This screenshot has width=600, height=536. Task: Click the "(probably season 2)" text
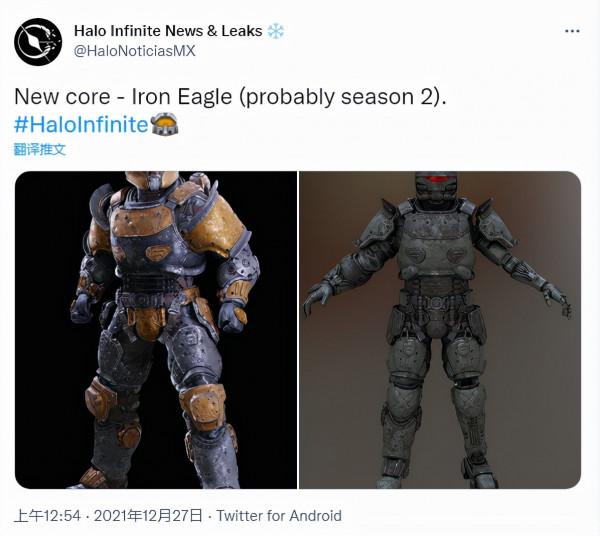click(x=343, y=96)
